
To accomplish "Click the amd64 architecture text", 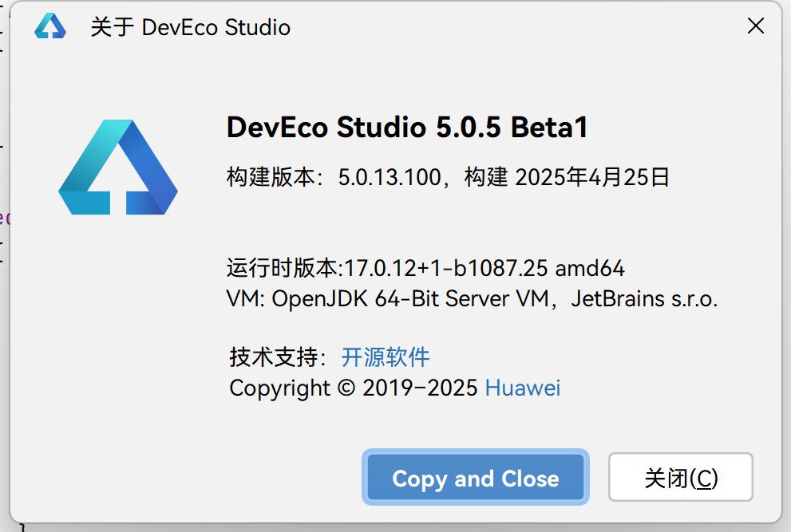I will tap(590, 267).
